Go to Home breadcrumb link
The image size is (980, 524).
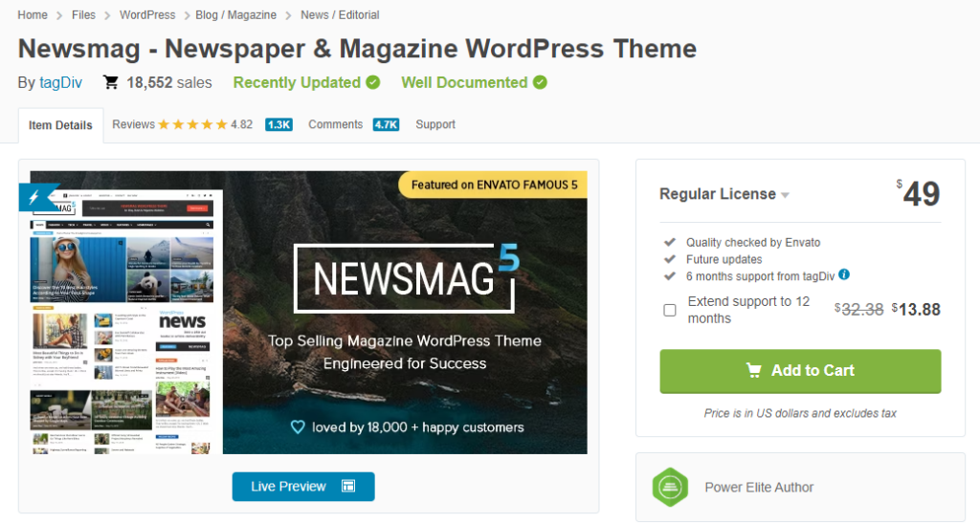pos(33,15)
